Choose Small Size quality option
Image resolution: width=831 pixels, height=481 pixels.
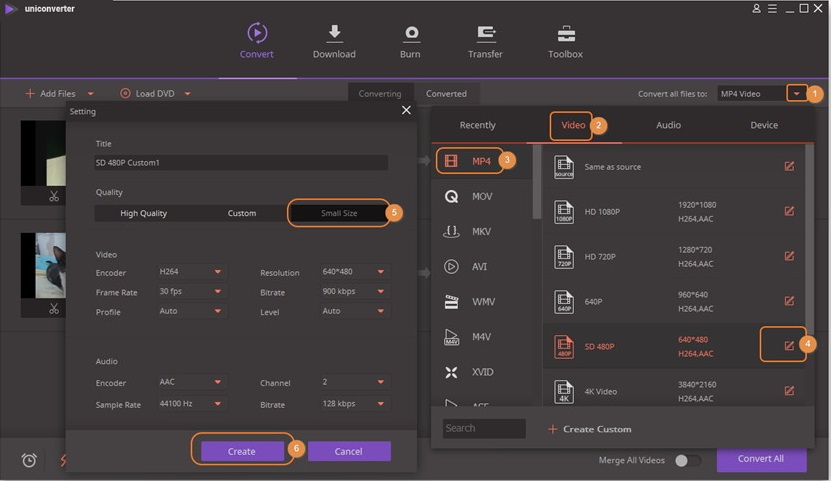click(x=339, y=213)
